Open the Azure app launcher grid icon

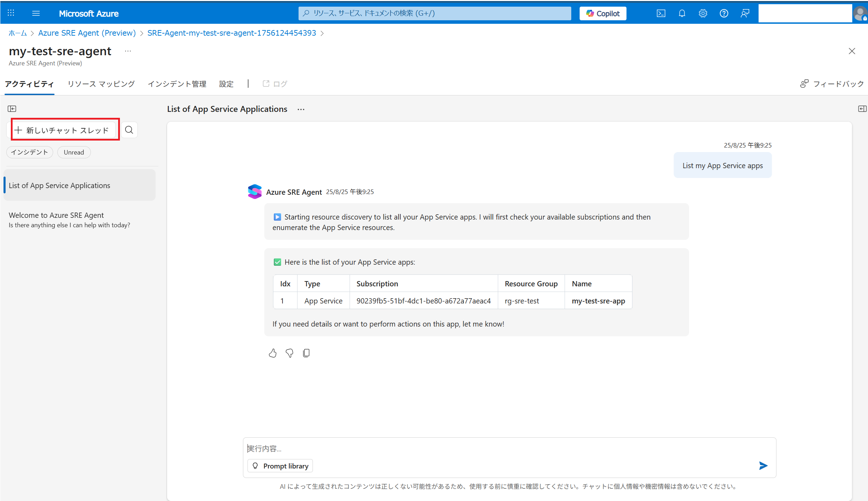[x=11, y=13]
